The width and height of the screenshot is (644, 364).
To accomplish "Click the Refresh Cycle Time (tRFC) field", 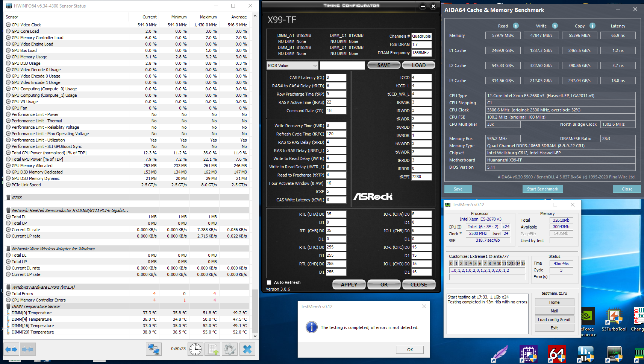I will tap(336, 134).
